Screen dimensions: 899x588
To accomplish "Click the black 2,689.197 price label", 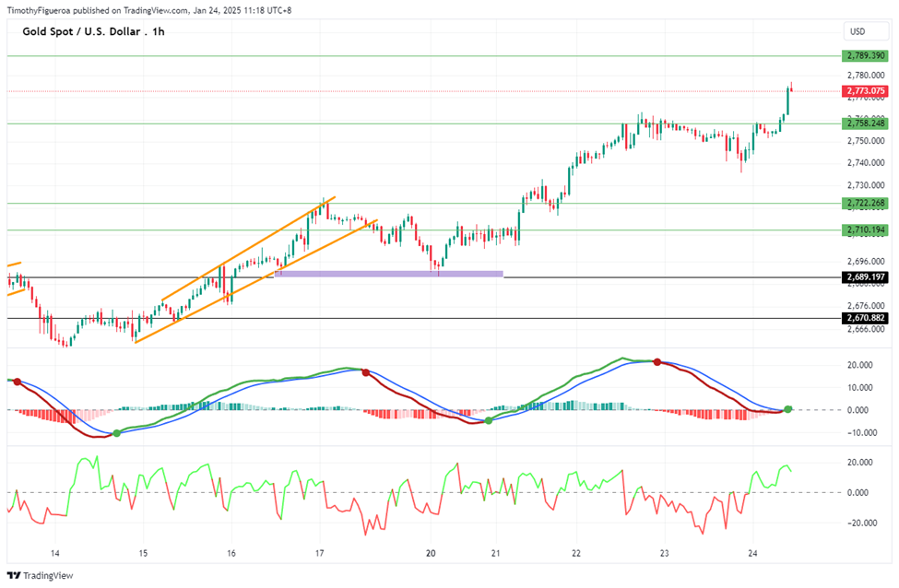I will coord(865,276).
